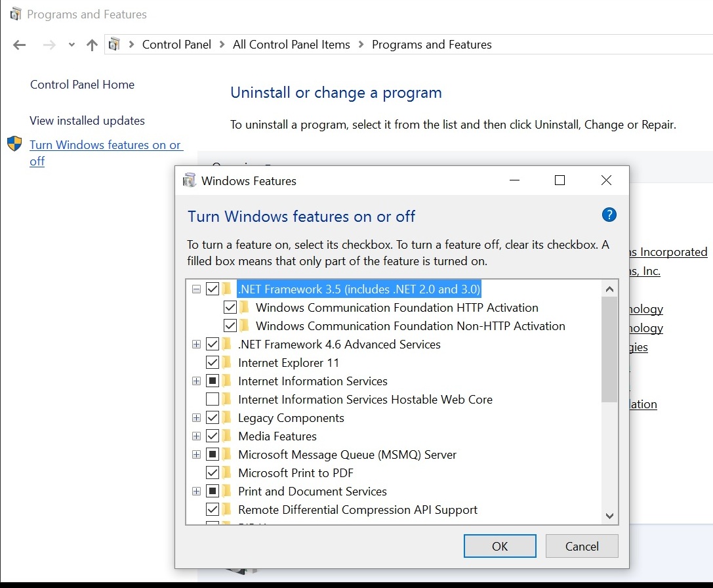Click All Control Panel Items breadcrumb

click(291, 44)
